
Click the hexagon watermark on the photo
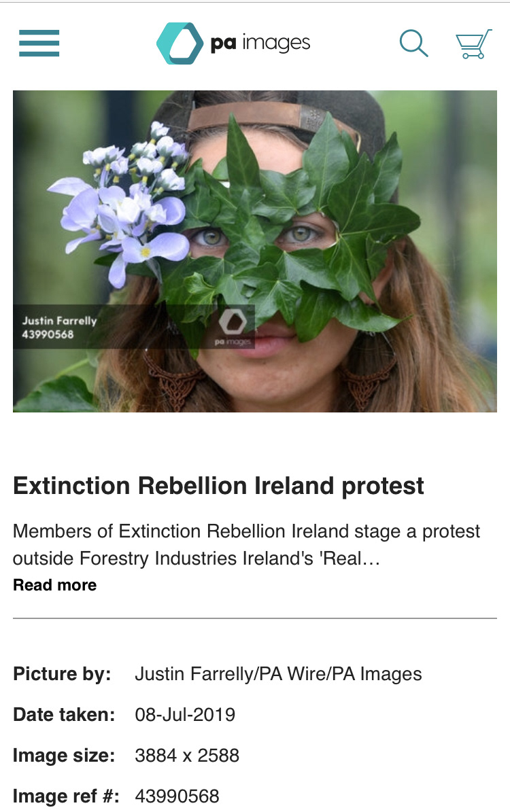coord(233,321)
